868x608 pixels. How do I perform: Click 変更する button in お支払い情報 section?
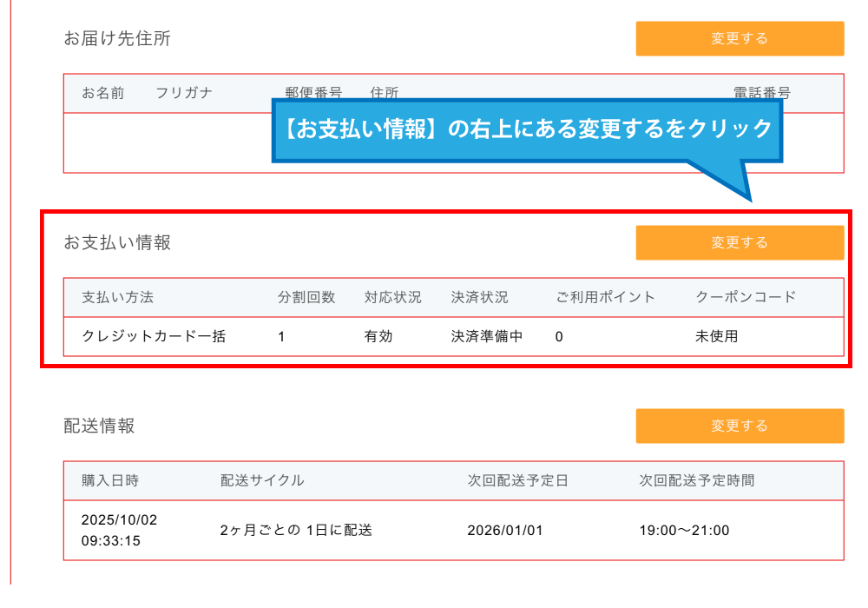pyautogui.click(x=740, y=243)
